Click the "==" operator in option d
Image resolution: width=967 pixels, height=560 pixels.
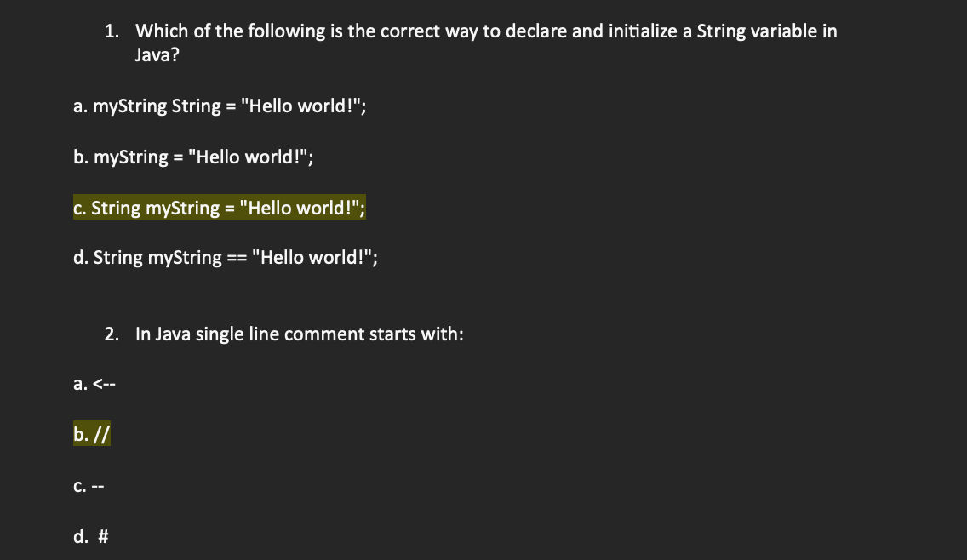[x=237, y=259]
